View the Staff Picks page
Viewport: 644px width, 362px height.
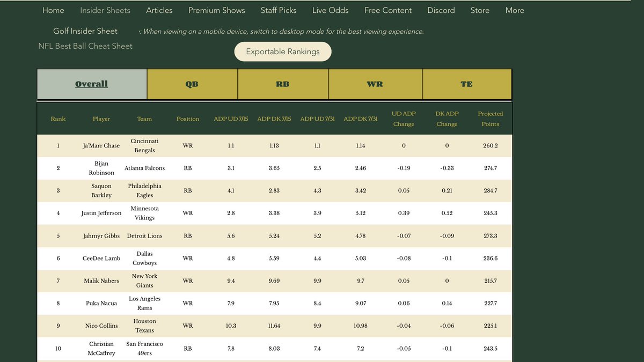coord(279,10)
